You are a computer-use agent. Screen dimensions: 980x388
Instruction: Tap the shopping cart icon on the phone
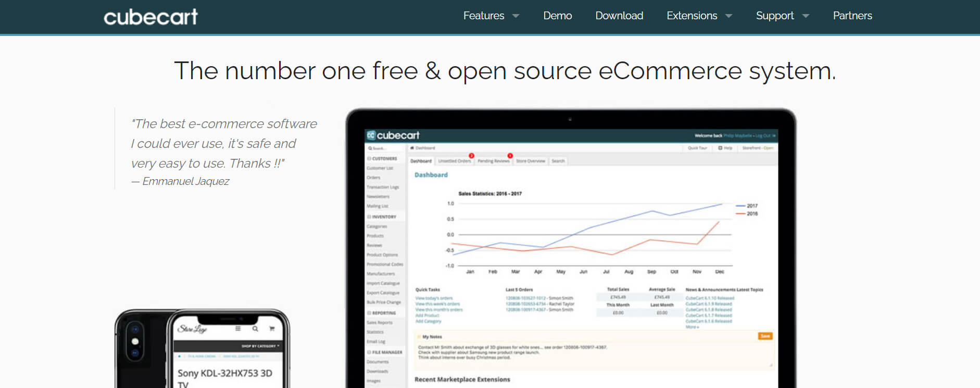[272, 329]
